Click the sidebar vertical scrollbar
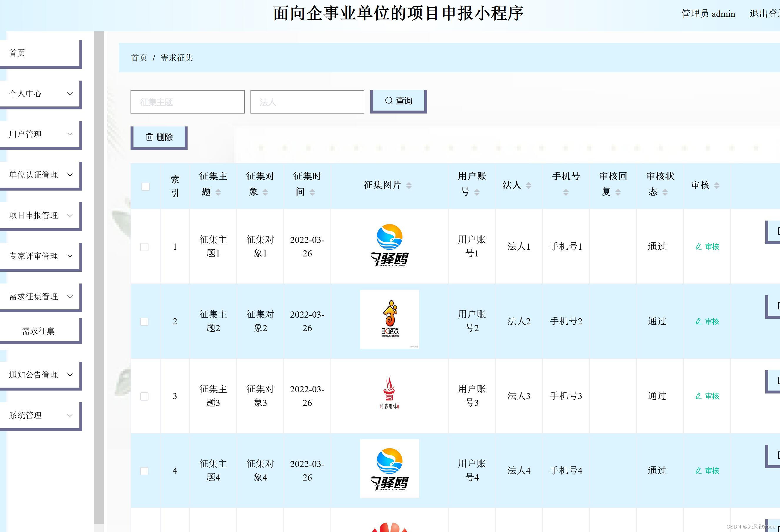 click(x=99, y=268)
